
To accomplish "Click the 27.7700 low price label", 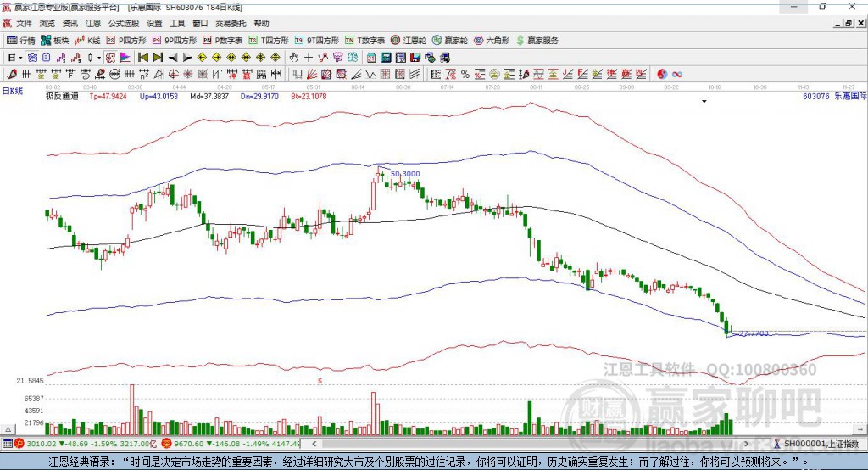I will (754, 333).
